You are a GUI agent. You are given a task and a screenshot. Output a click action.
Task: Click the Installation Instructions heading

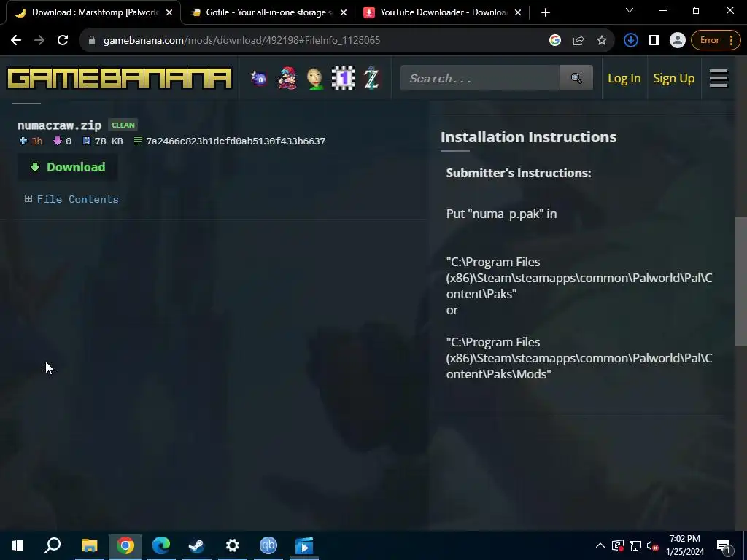[528, 137]
